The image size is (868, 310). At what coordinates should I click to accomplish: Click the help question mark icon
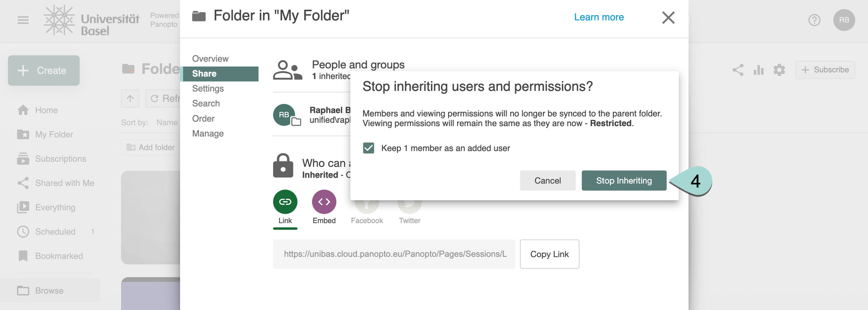coord(814,20)
